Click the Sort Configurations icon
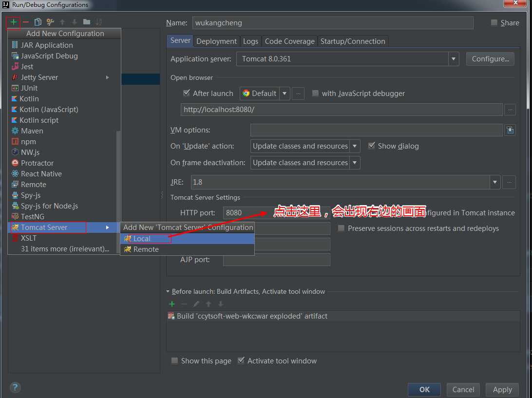Screen dimensions: 532x398 pos(99,22)
